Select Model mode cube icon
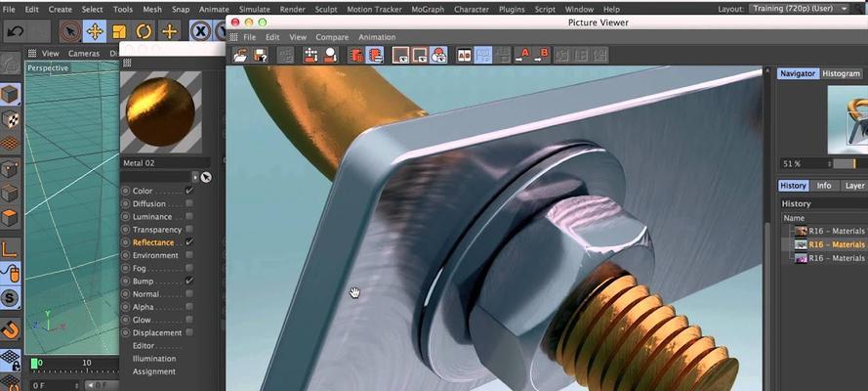The height and width of the screenshot is (391, 868). coord(10,94)
